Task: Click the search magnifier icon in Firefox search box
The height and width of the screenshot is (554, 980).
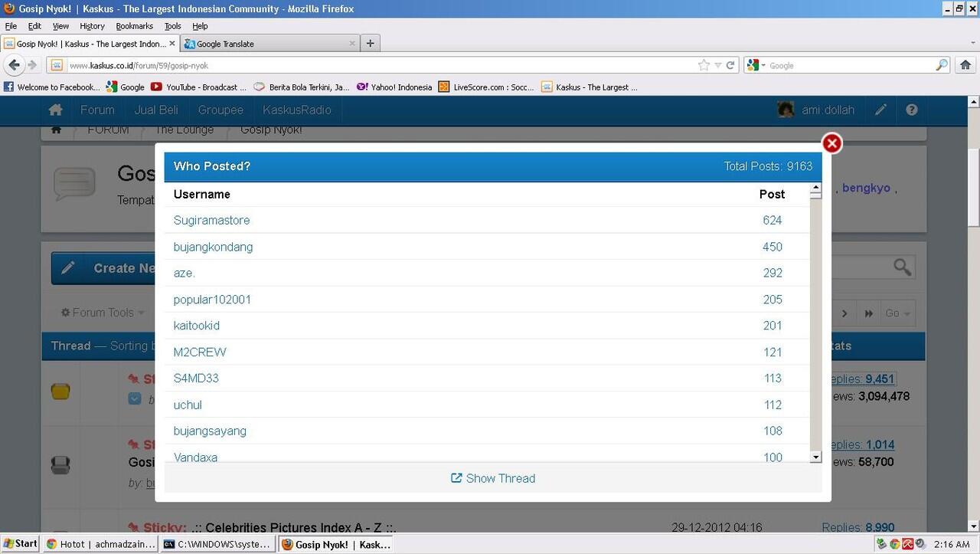Action: (x=942, y=65)
